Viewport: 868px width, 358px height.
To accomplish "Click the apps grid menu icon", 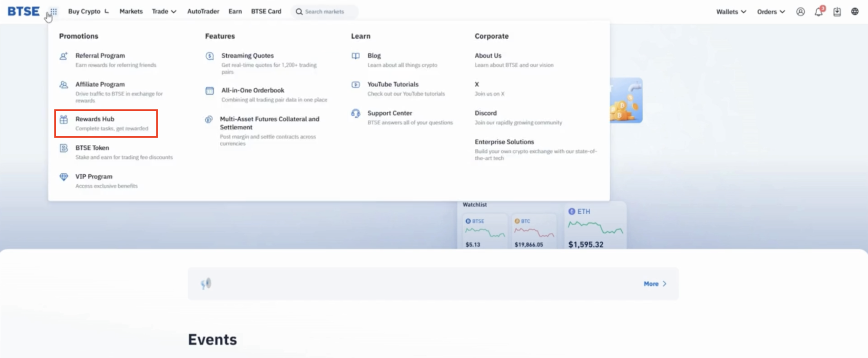I will point(54,11).
